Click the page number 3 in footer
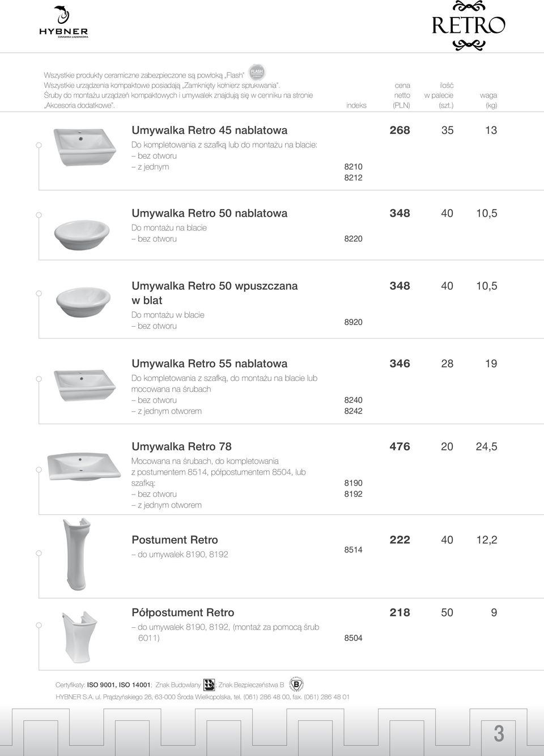544x756 pixels. coord(499,733)
